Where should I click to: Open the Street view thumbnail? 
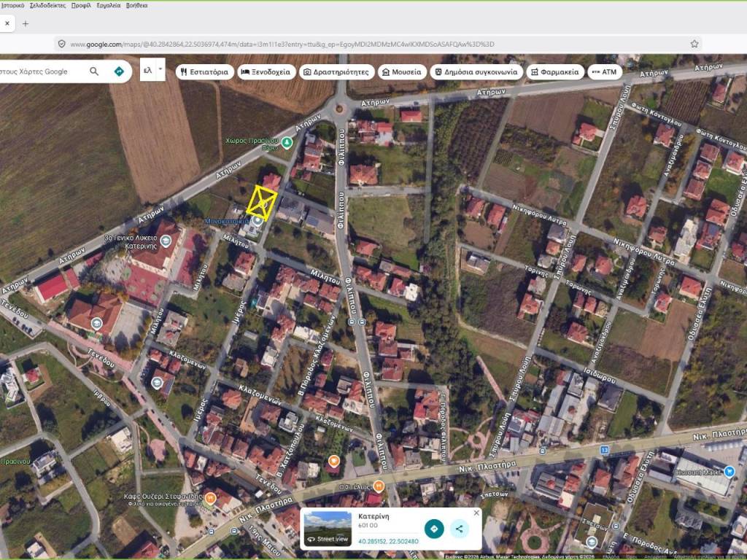(328, 529)
